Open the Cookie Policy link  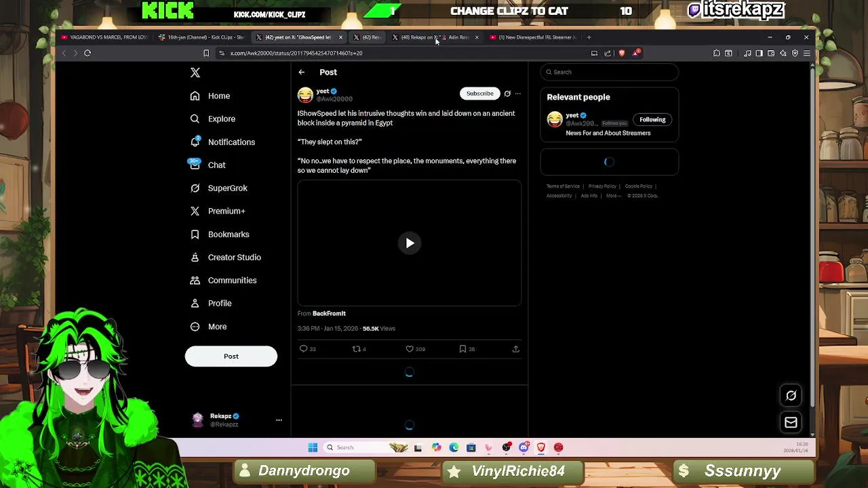639,186
